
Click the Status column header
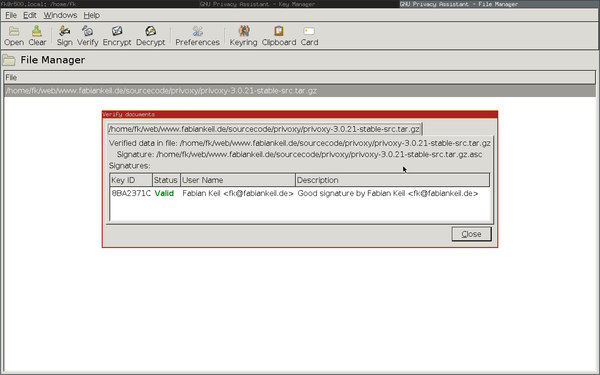166,180
